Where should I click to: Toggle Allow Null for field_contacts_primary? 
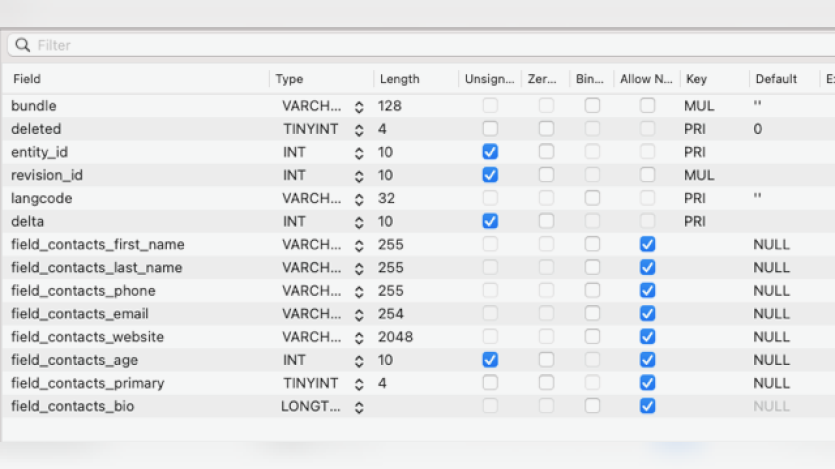tap(647, 383)
